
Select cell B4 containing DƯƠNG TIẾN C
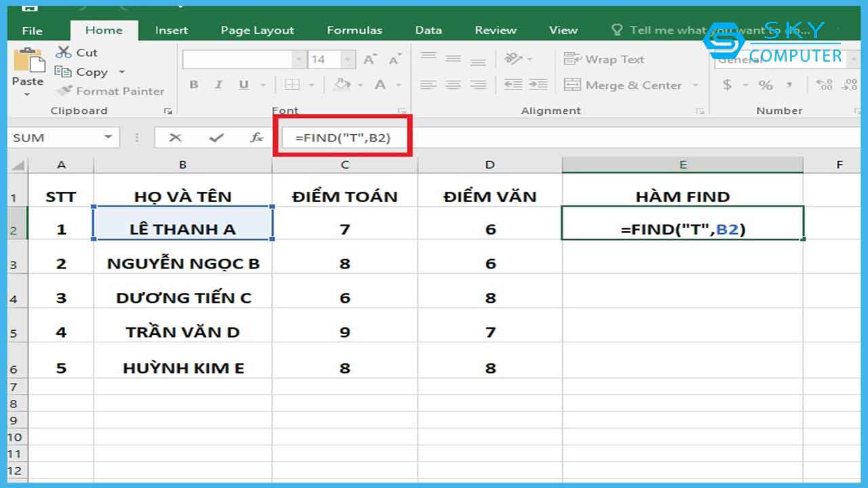pos(183,298)
